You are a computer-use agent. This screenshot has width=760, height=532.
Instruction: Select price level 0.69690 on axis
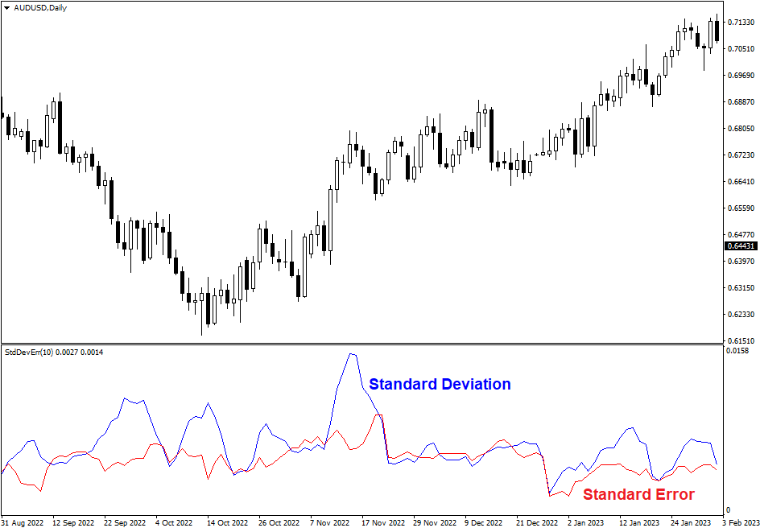[741, 75]
